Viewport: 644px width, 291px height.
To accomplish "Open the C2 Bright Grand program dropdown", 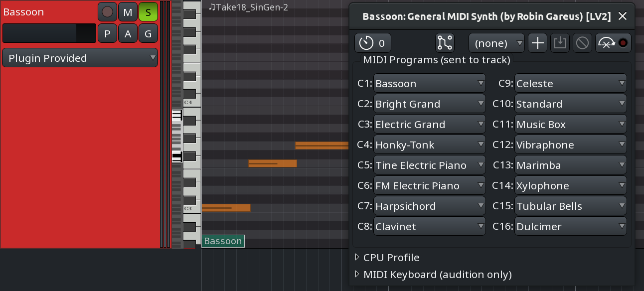I will click(430, 104).
